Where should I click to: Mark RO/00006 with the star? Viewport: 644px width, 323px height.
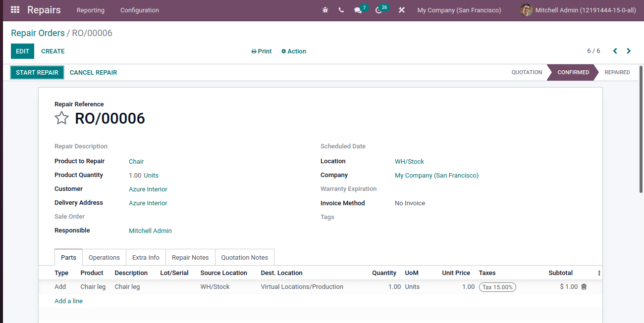61,118
